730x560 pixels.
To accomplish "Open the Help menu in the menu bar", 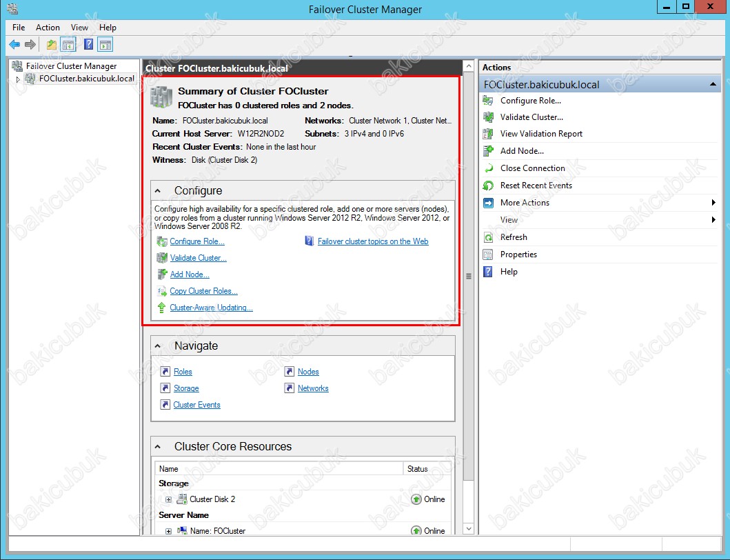I will pyautogui.click(x=108, y=28).
